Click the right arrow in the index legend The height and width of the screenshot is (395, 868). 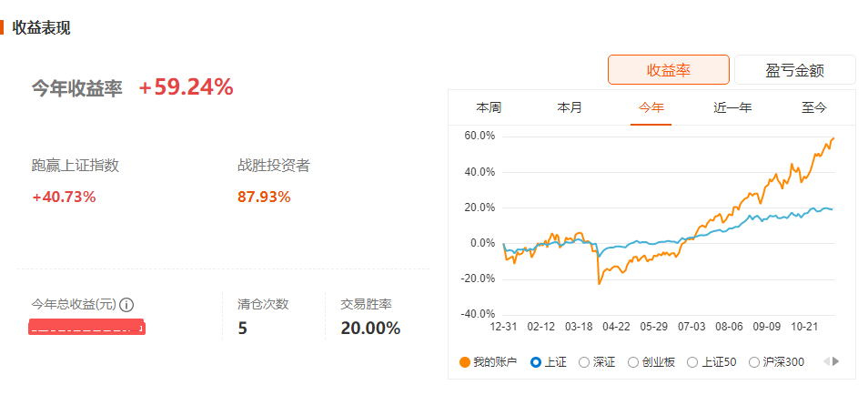pyautogui.click(x=835, y=361)
